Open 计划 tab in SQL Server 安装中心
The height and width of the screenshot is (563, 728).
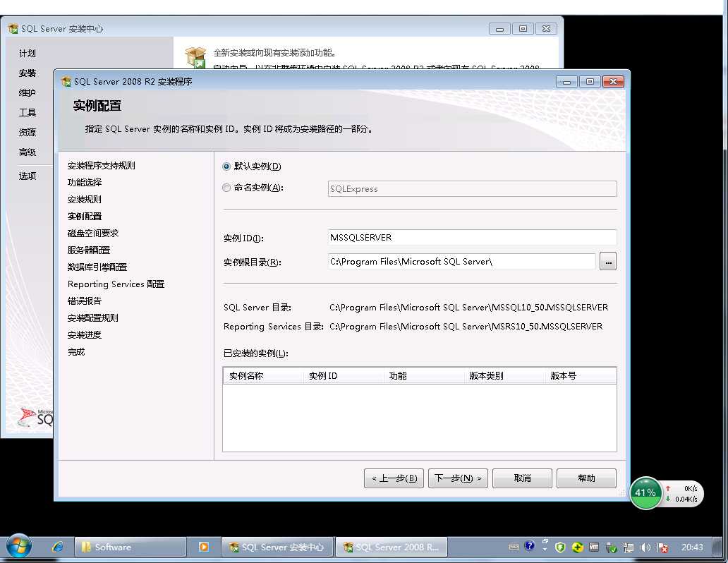[28, 54]
